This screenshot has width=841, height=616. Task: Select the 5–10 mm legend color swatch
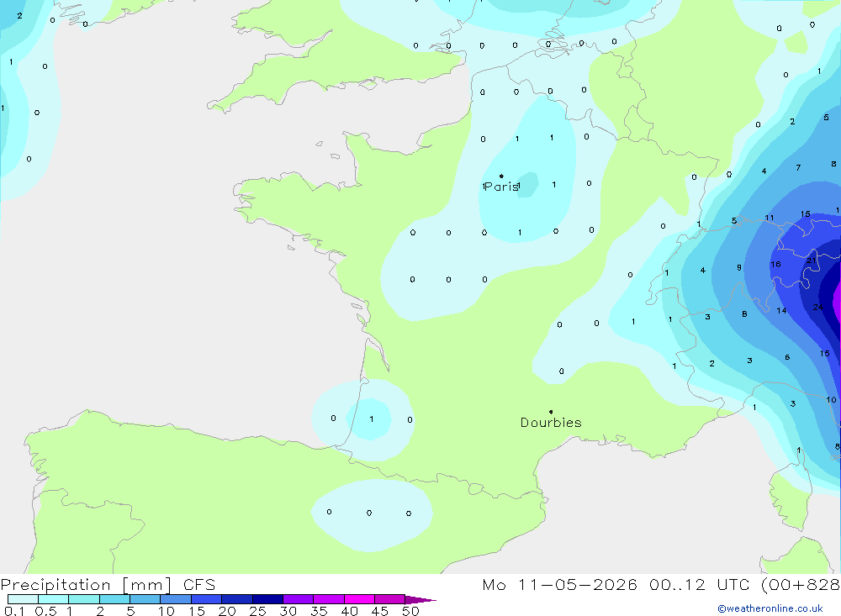click(145, 599)
